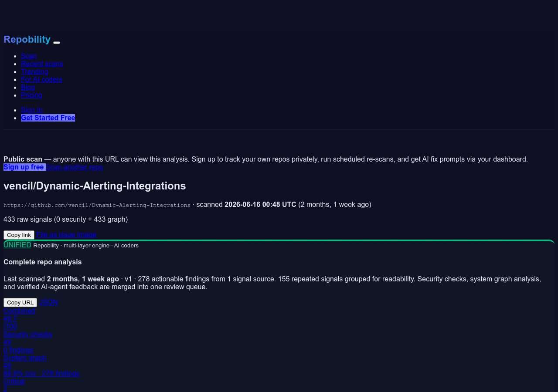
Task: Click the 433 raw signals text
Action: click(66, 219)
